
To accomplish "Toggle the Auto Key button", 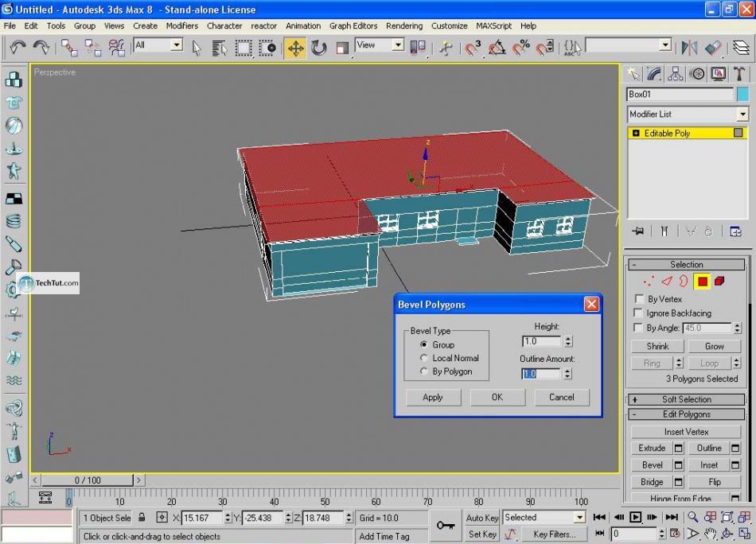I will (x=481, y=518).
